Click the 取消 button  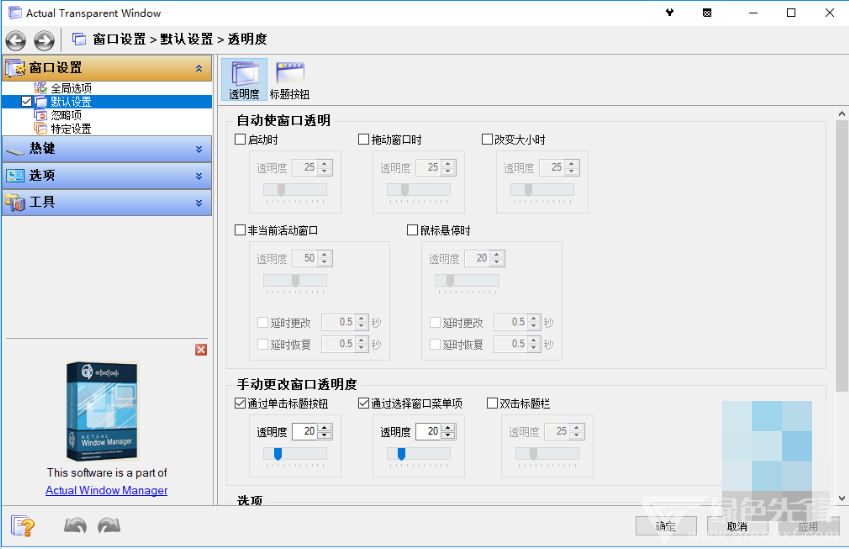coord(736,526)
